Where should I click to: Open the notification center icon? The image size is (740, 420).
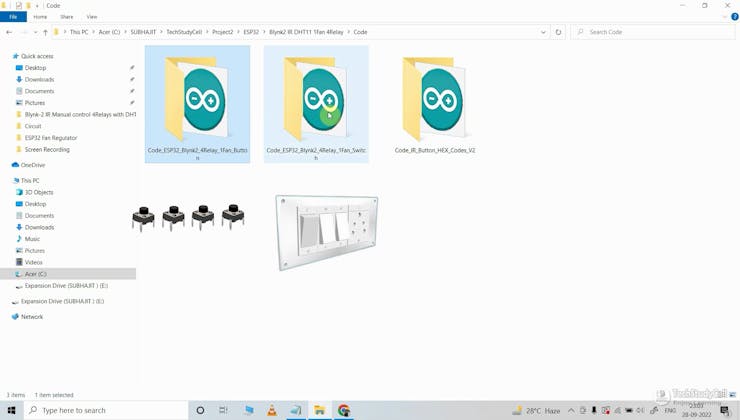[x=725, y=411]
